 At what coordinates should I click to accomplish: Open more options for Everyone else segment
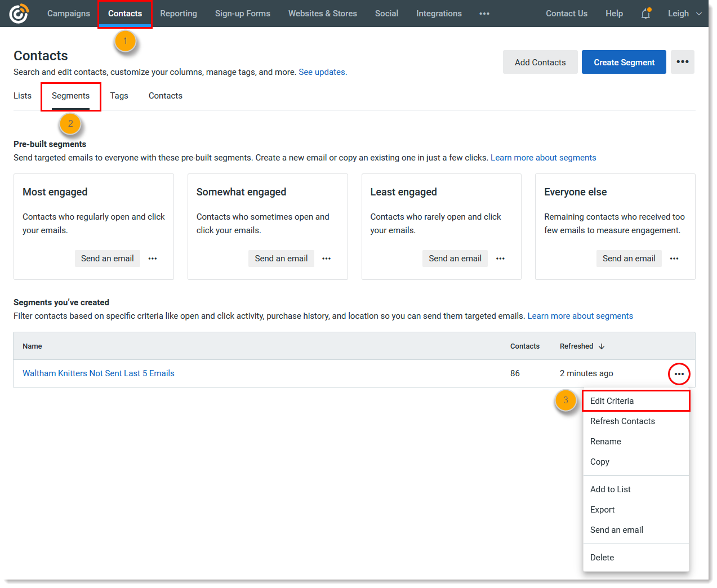(x=674, y=258)
